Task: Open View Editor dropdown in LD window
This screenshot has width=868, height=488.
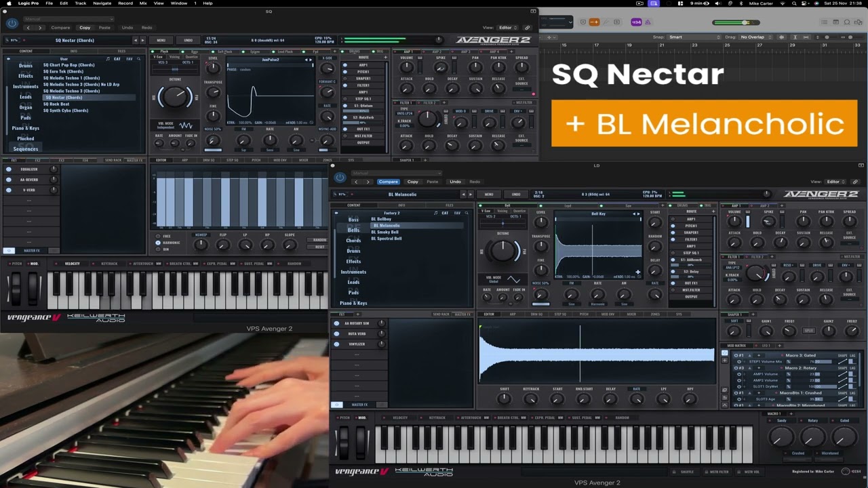Action: tap(836, 182)
